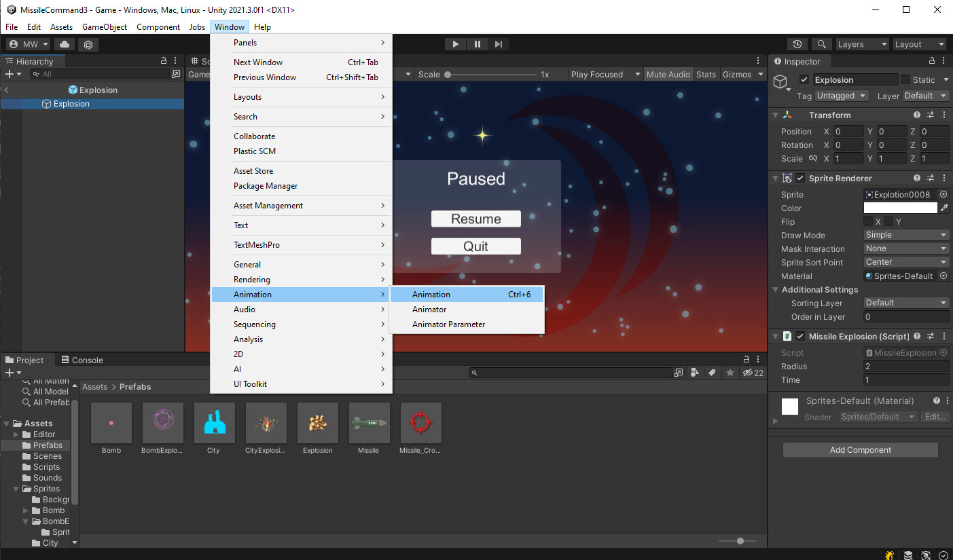The image size is (953, 560).
Task: Filter Project assets by label tag icon
Action: pos(711,372)
